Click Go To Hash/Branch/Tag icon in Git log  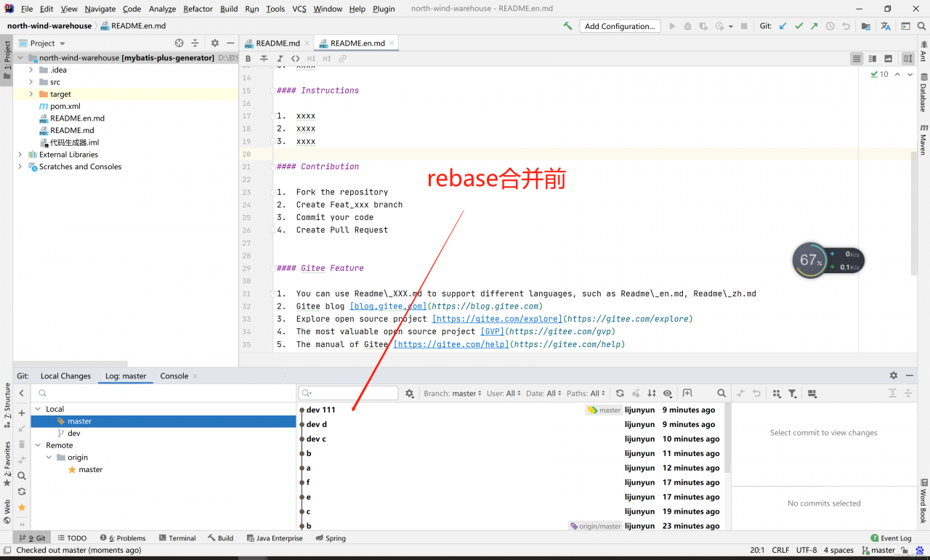pyautogui.click(x=687, y=393)
